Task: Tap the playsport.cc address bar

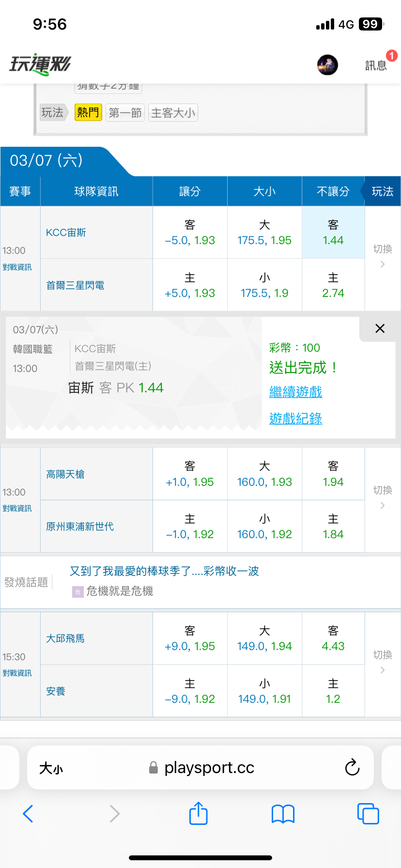Action: pos(201,767)
